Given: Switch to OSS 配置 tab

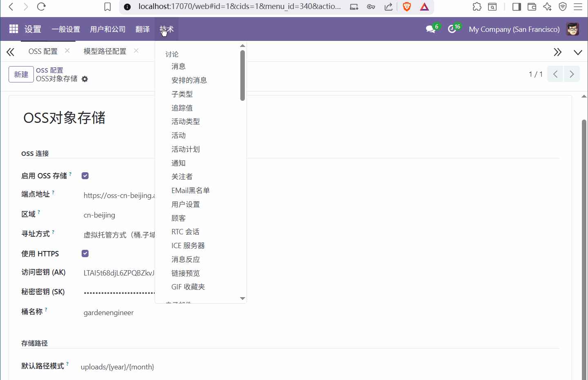Looking at the screenshot, I should [43, 51].
